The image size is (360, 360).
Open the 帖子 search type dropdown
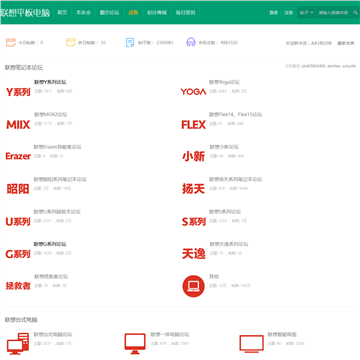point(306,13)
